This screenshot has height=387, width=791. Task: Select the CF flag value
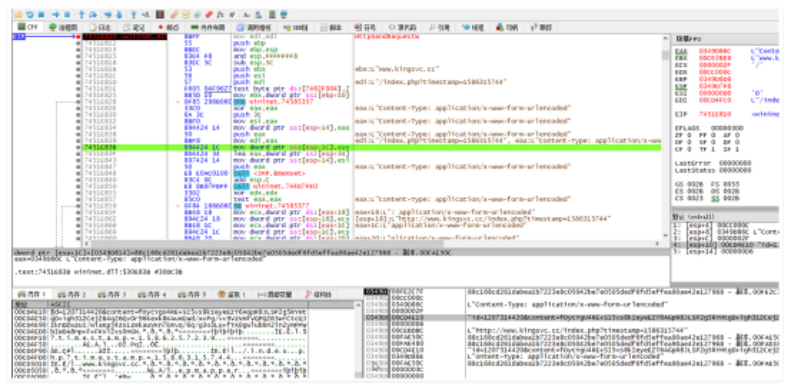coord(688,149)
